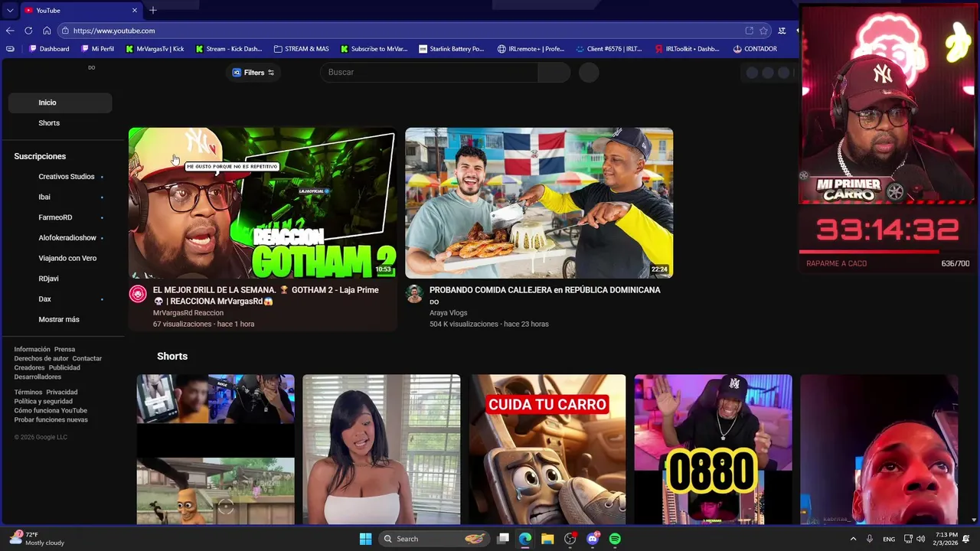This screenshot has width=980, height=551.
Task: Open the Publicidad footer link
Action: tap(64, 367)
